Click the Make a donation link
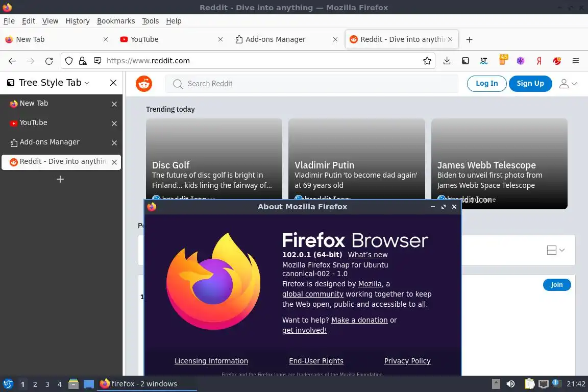 click(x=359, y=320)
